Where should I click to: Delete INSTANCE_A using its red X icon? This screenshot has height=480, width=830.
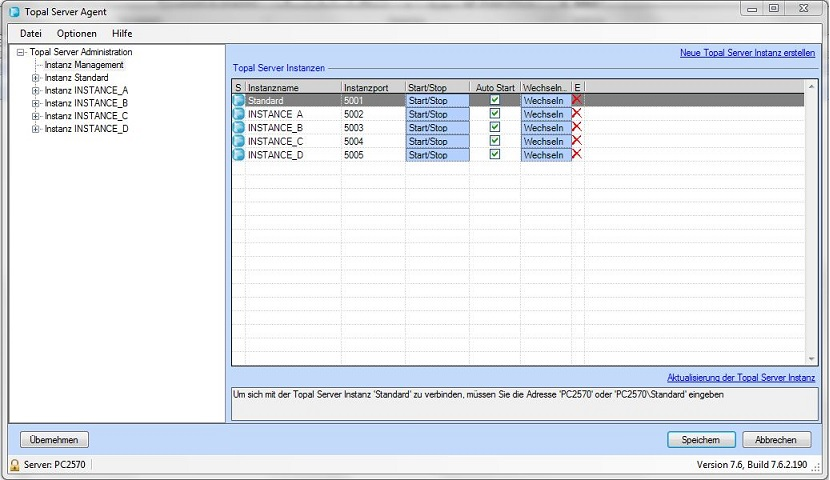click(577, 114)
